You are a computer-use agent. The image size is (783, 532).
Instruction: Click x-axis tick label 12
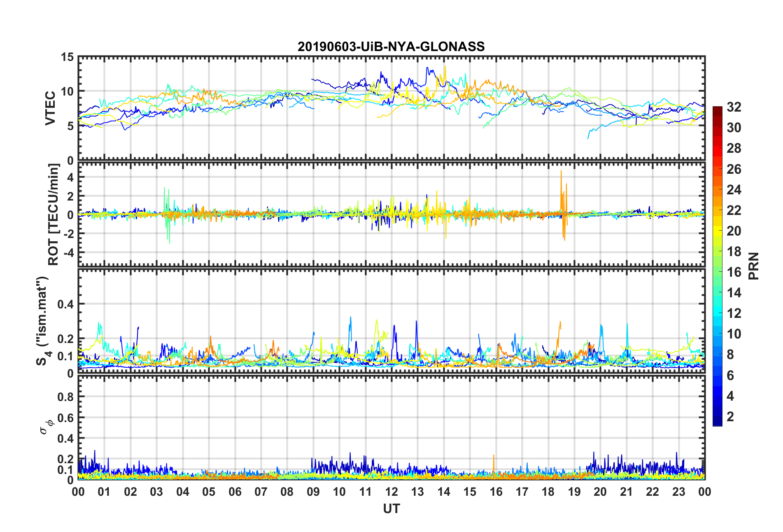point(391,492)
